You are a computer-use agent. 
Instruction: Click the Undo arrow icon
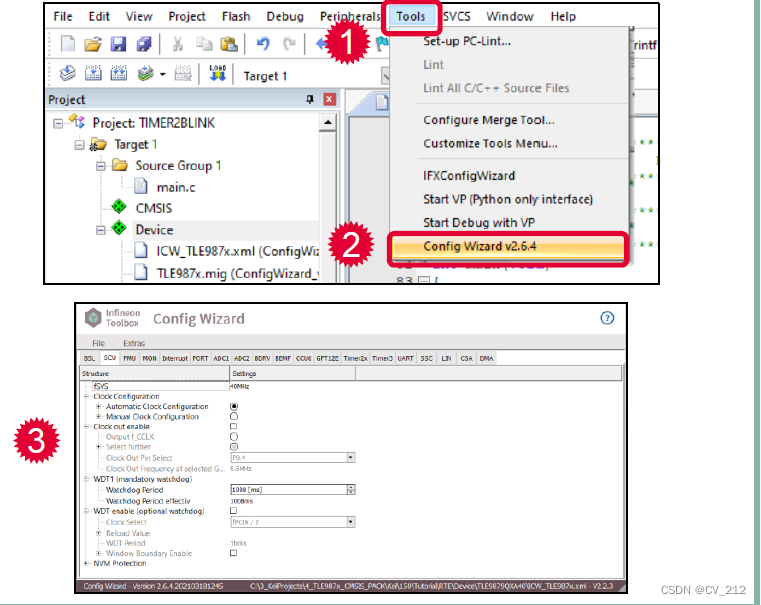(x=263, y=44)
